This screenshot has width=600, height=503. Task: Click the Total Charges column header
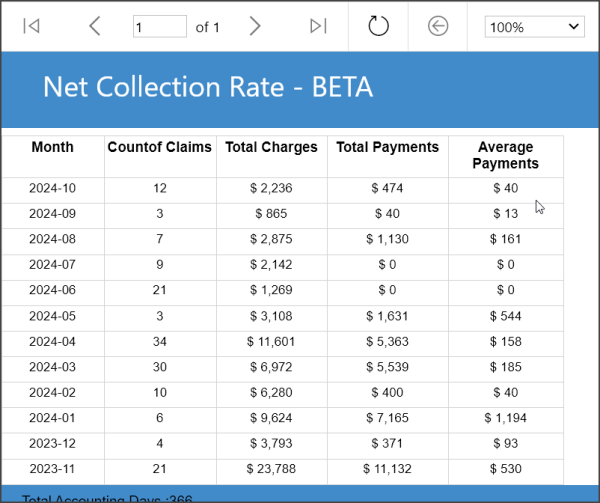(x=271, y=148)
